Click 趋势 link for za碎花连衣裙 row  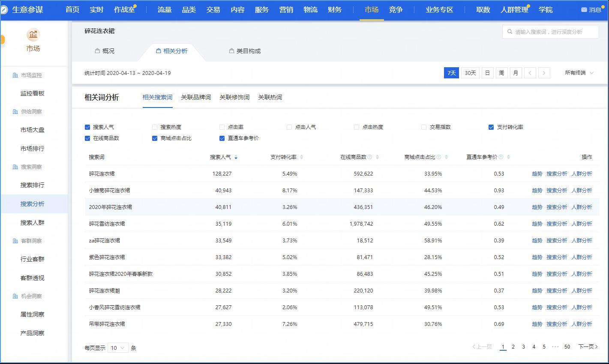537,241
